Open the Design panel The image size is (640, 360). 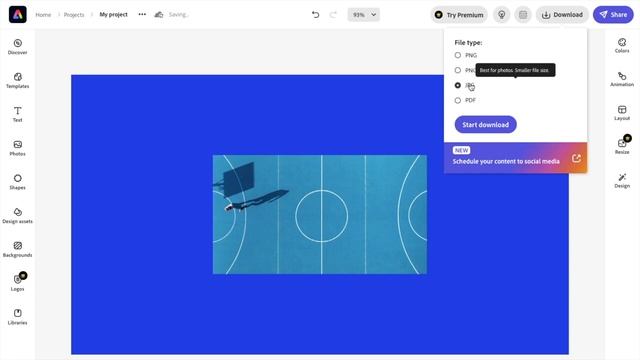pyautogui.click(x=622, y=180)
